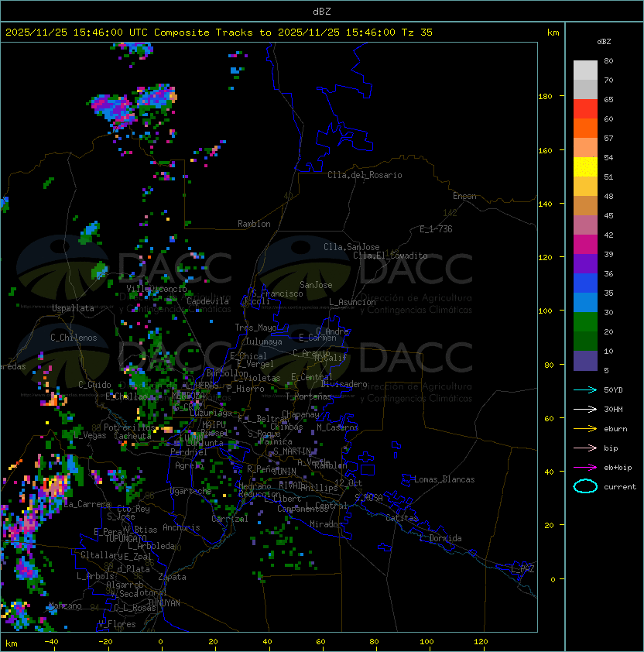The image size is (644, 652).
Task: Click the '-20' km axis value
Action: pyautogui.click(x=104, y=642)
